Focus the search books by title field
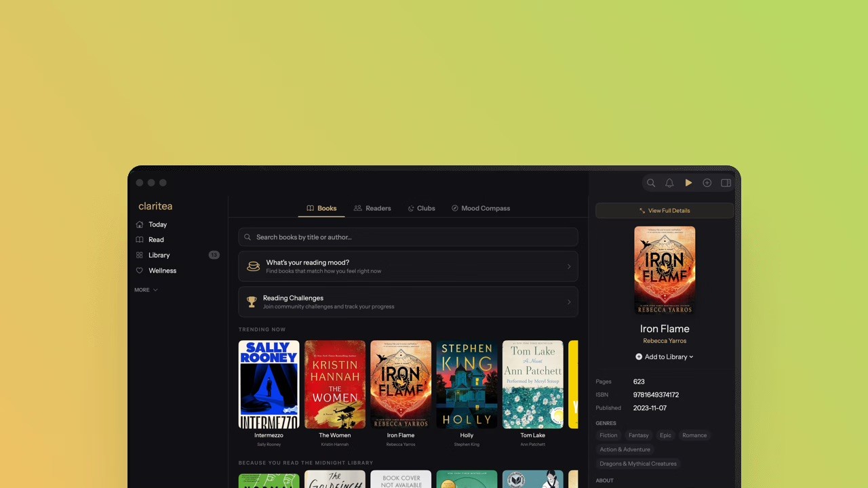The width and height of the screenshot is (868, 488). [408, 237]
